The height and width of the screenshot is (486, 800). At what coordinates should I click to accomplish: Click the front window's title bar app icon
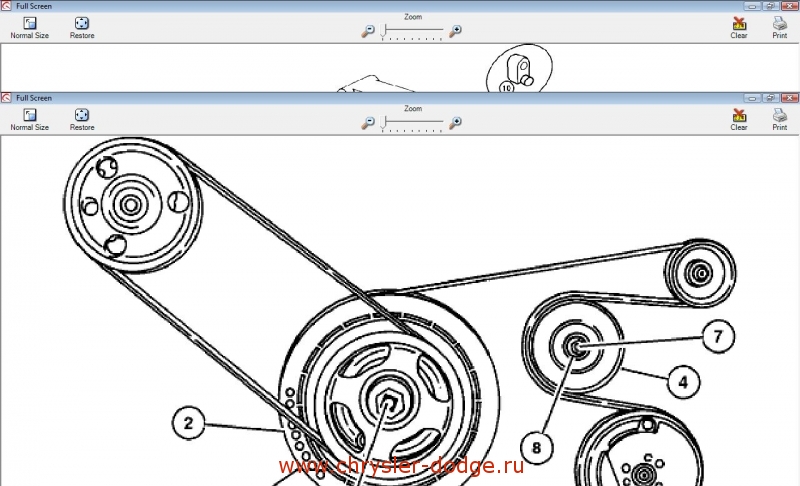(x=6, y=98)
